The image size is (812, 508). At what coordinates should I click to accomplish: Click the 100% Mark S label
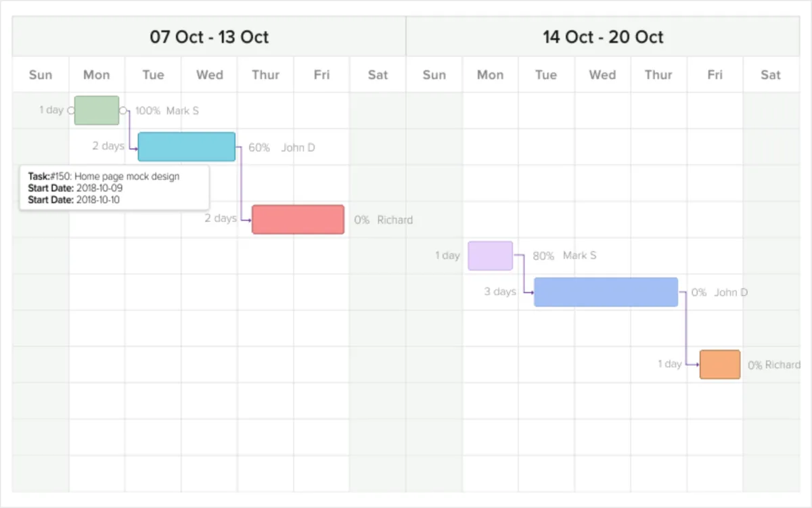coord(167,110)
